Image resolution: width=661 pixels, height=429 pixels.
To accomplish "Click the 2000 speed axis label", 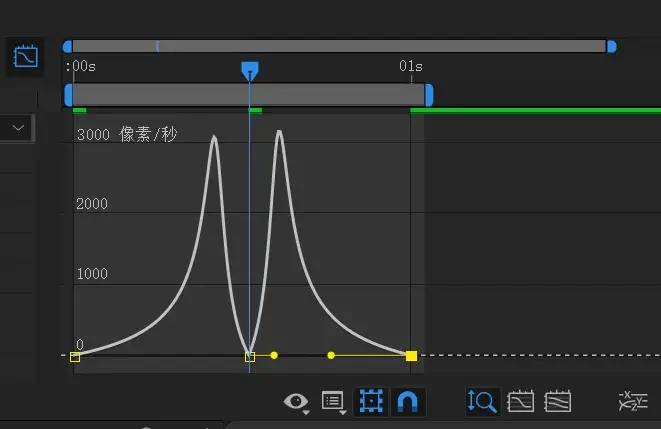I will pyautogui.click(x=92, y=204).
